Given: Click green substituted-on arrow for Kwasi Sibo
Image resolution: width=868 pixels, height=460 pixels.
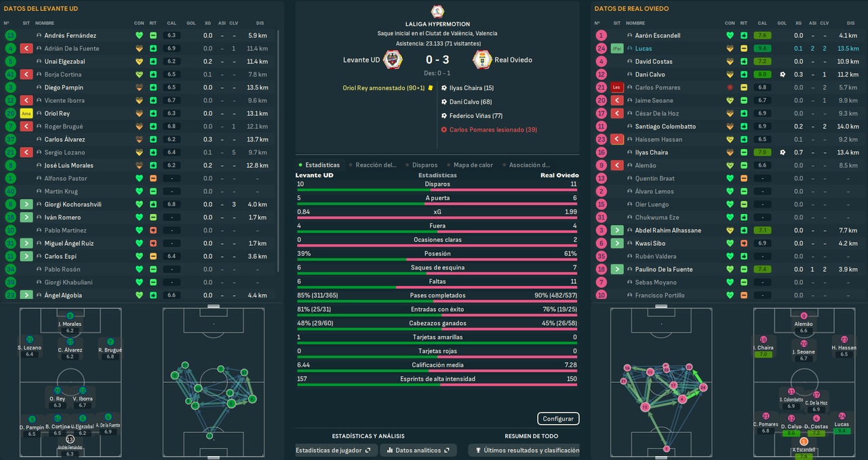Looking at the screenshot, I should (616, 243).
